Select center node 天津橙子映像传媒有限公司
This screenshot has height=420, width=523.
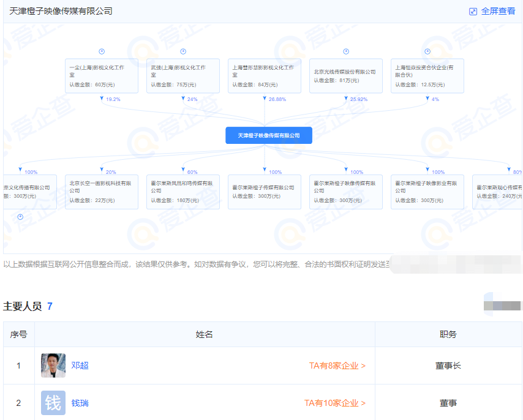coord(269,135)
